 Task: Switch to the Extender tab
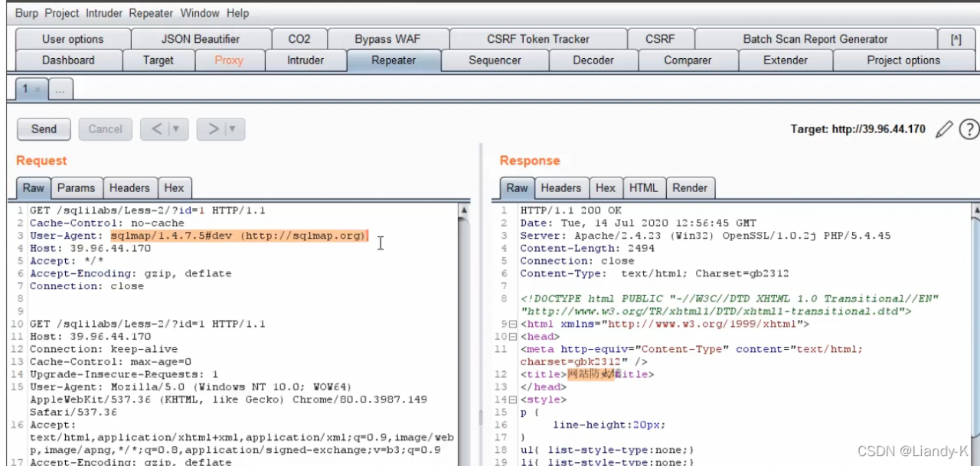click(786, 60)
